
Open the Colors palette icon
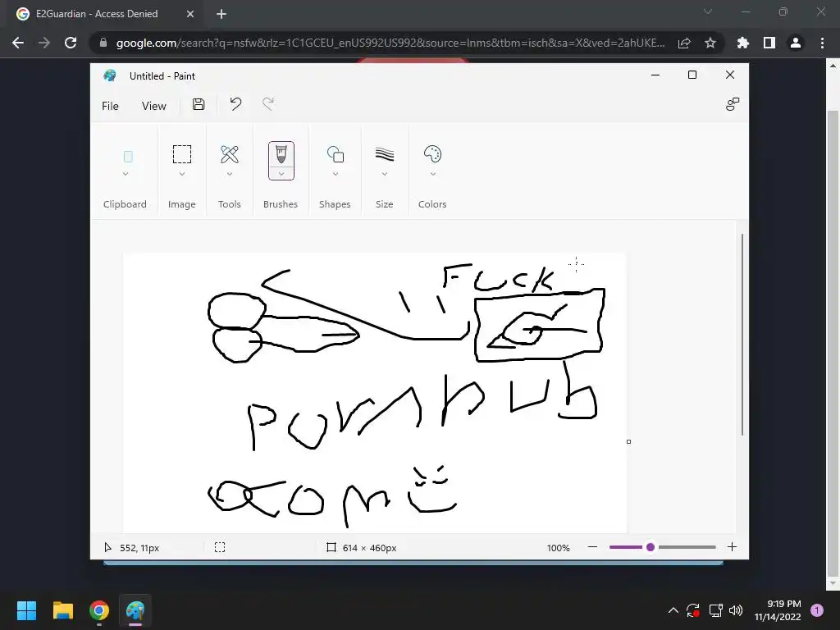(432, 154)
